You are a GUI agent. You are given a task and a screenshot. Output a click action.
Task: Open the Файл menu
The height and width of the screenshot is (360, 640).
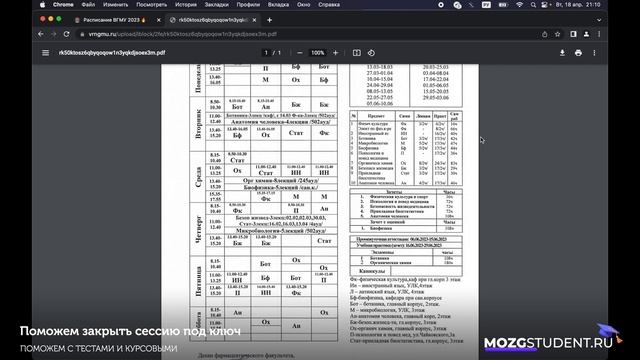point(88,5)
